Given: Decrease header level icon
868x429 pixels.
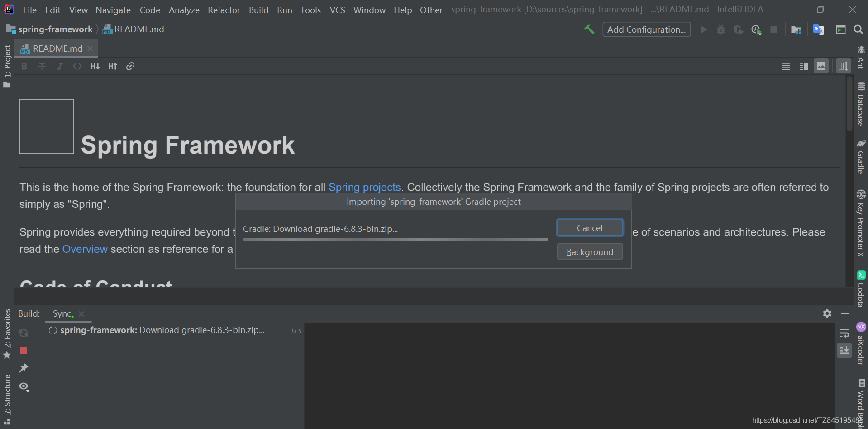Looking at the screenshot, I should (x=95, y=66).
